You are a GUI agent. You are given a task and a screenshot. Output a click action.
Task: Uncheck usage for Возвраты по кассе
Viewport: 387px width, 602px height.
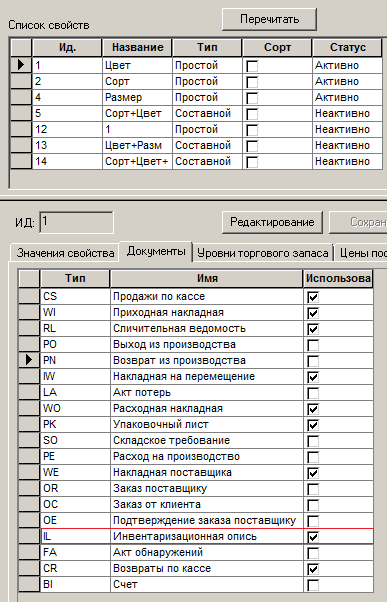tap(313, 569)
